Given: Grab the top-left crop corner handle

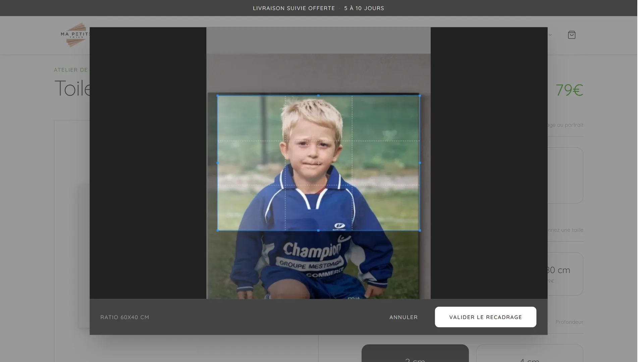Looking at the screenshot, I should coord(218,96).
